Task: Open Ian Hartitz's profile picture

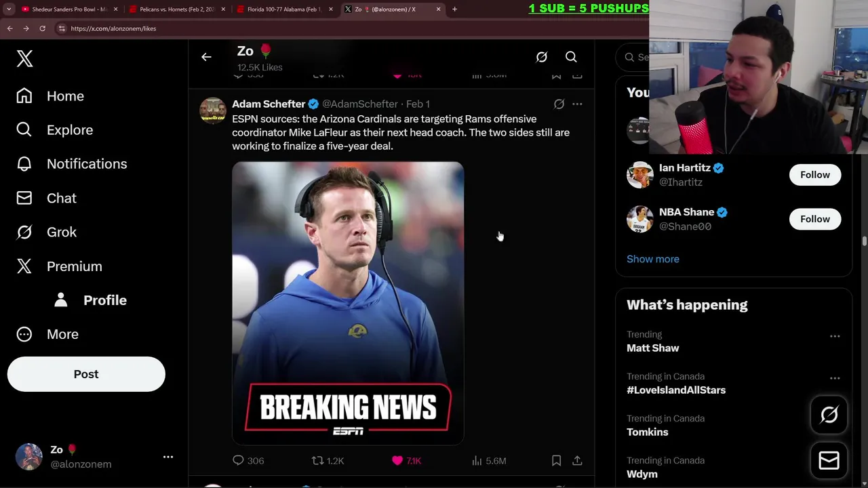Action: 639,175
